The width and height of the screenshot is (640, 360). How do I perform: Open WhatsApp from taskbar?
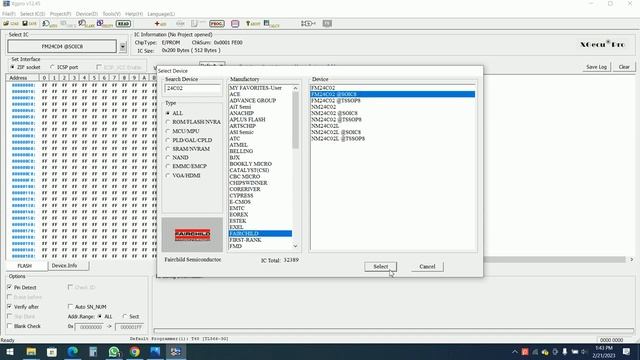pyautogui.click(x=114, y=351)
